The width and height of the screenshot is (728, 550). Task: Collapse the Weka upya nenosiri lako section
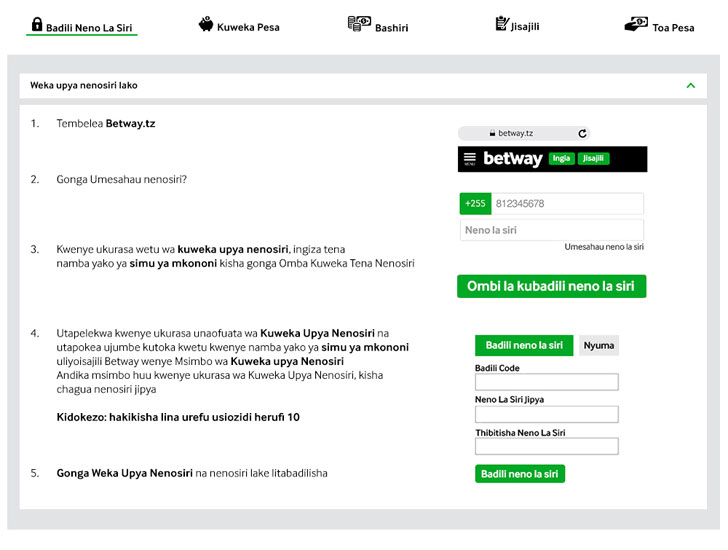coord(690,85)
